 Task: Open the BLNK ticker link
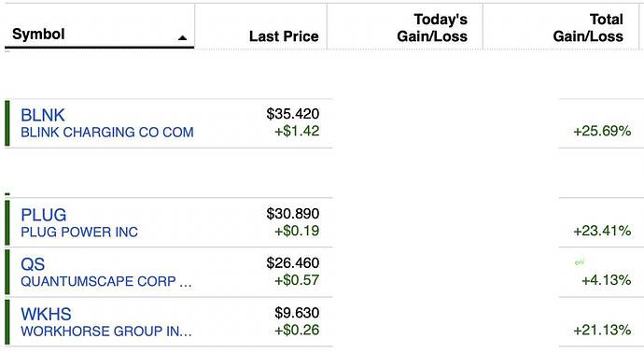(43, 115)
